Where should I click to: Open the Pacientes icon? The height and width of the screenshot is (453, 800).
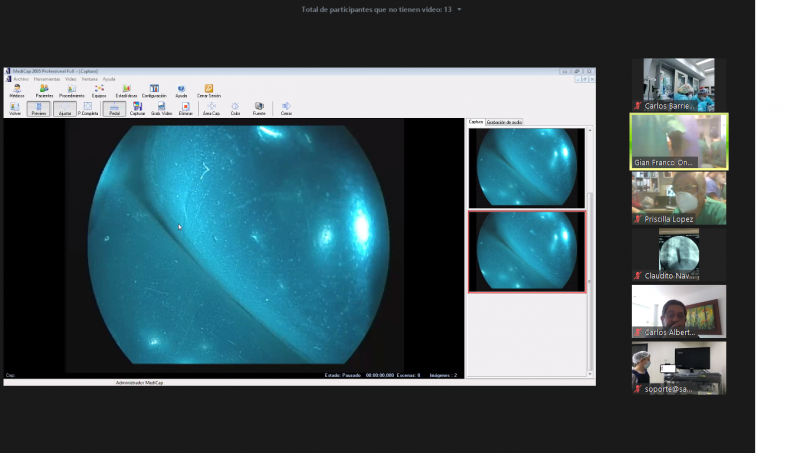tap(43, 90)
